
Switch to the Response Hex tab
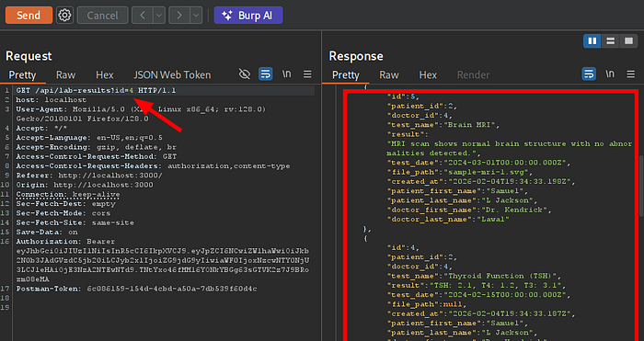pos(428,74)
